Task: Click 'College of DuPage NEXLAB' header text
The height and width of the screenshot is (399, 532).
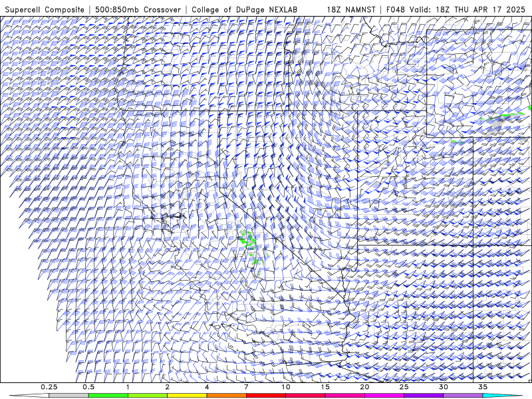Action: pyautogui.click(x=244, y=9)
